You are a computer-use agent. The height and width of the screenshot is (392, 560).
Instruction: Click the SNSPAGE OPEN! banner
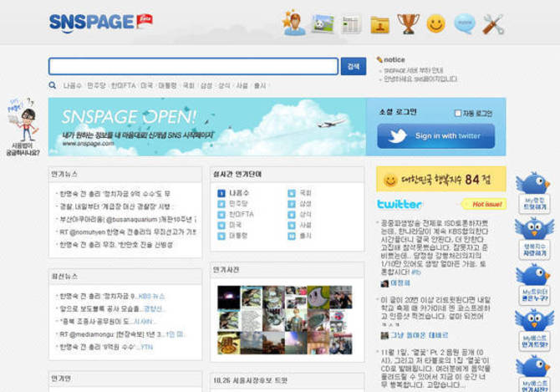(x=207, y=127)
